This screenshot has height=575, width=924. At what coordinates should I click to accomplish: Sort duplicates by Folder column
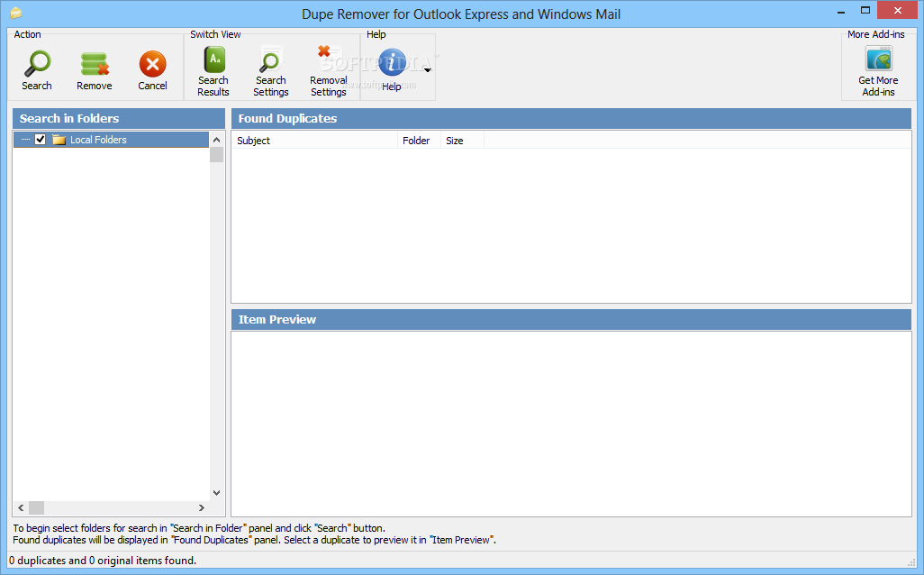419,141
